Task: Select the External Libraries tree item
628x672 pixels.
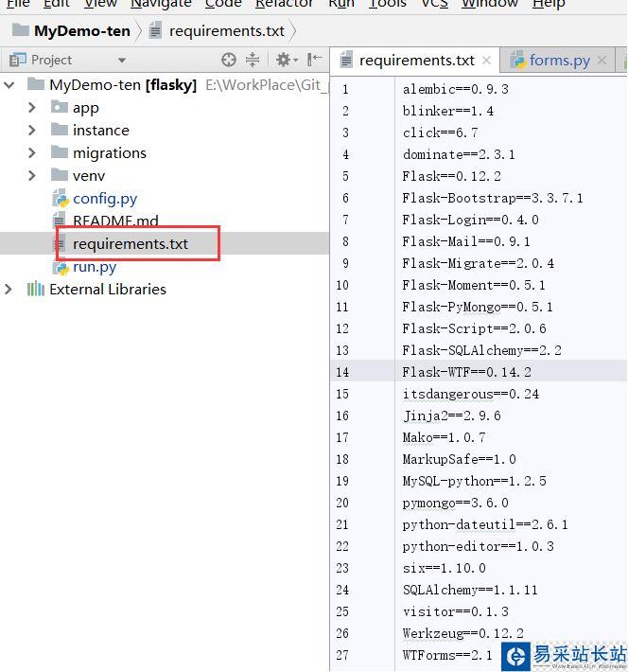Action: point(108,290)
